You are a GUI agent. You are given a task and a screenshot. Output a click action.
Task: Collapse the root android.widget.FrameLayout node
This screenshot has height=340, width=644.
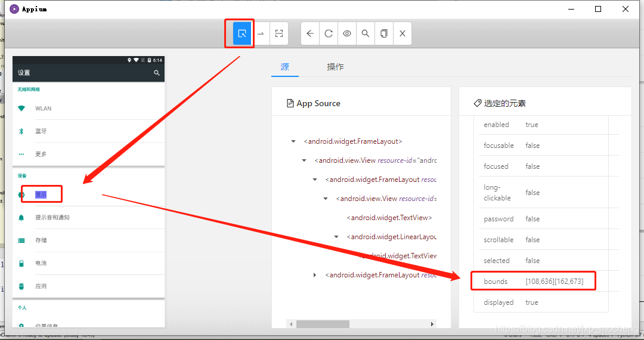click(x=293, y=141)
